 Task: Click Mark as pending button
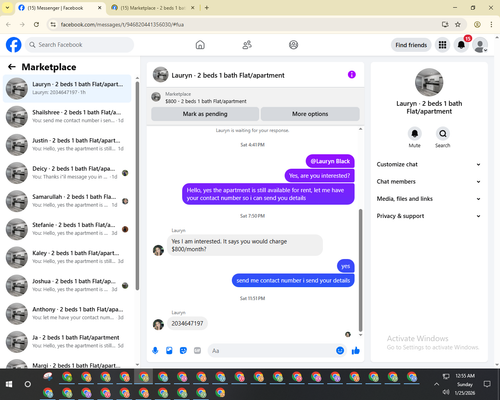click(205, 114)
